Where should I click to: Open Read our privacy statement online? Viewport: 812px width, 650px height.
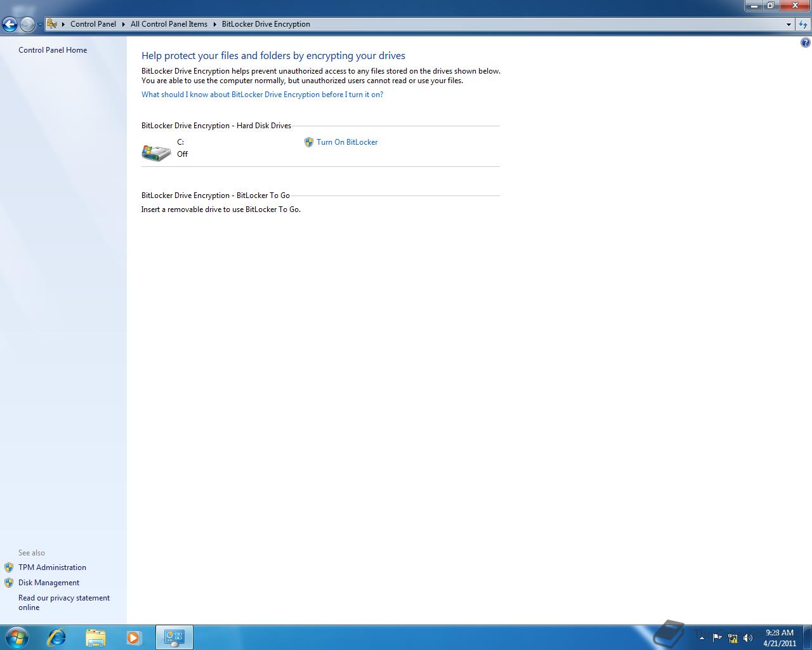coord(64,602)
